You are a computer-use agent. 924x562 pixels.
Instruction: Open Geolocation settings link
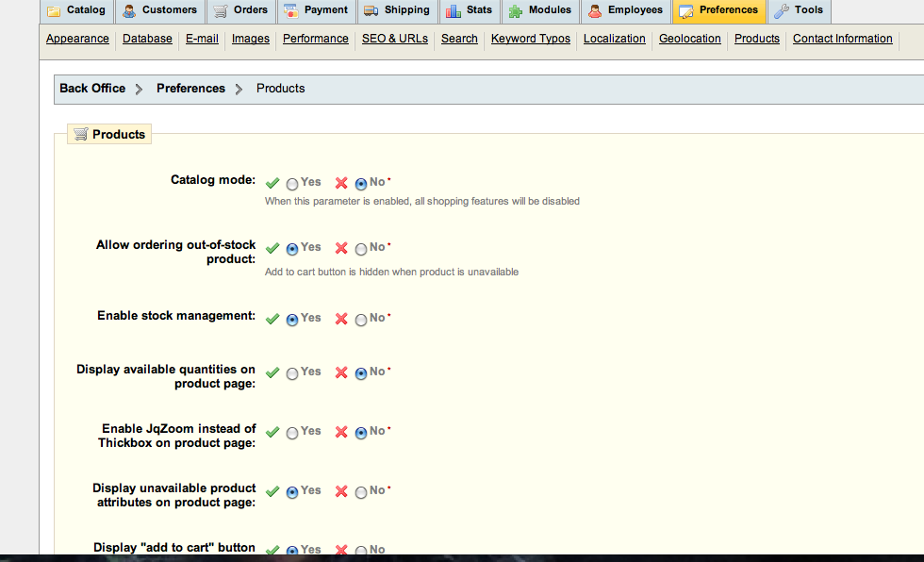coord(690,39)
